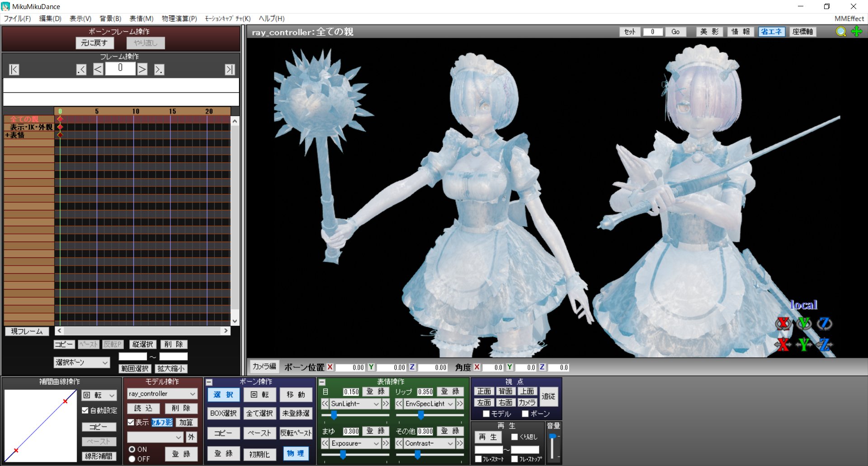Viewport: 868px width, 466px height.
Task: Toggle 自動設定 checkbox
Action: pyautogui.click(x=85, y=410)
